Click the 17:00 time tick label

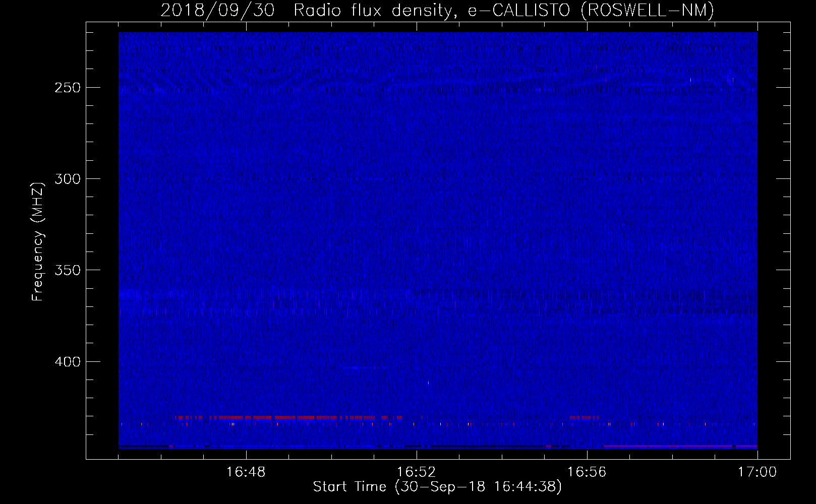[x=757, y=472]
